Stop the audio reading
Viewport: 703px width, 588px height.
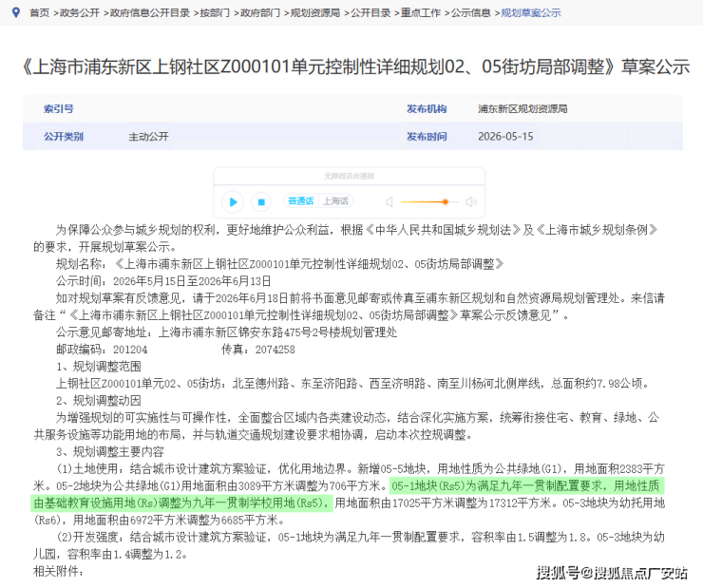pos(261,201)
